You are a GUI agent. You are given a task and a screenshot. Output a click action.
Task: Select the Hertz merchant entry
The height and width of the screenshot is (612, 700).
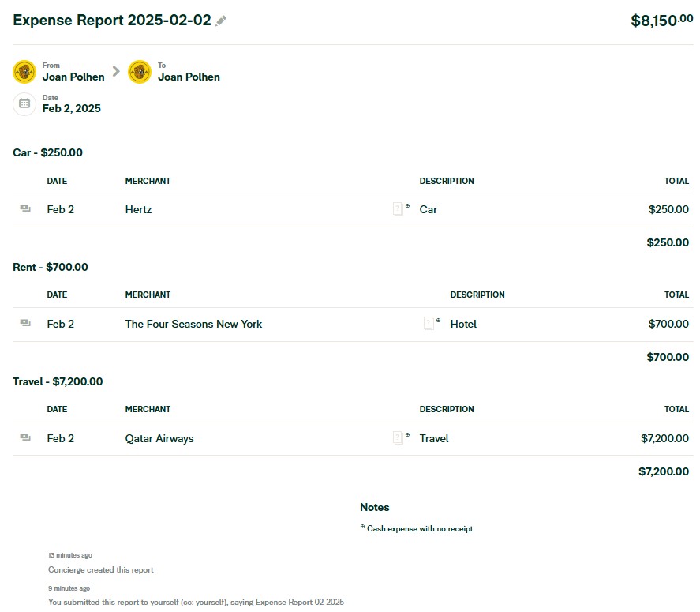click(x=138, y=210)
